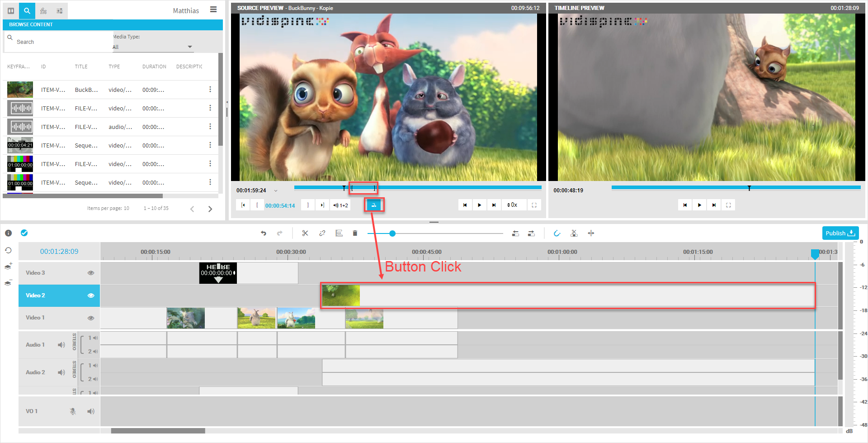Click the timeline info icon
Viewport: 868px width, 443px height.
8,233
